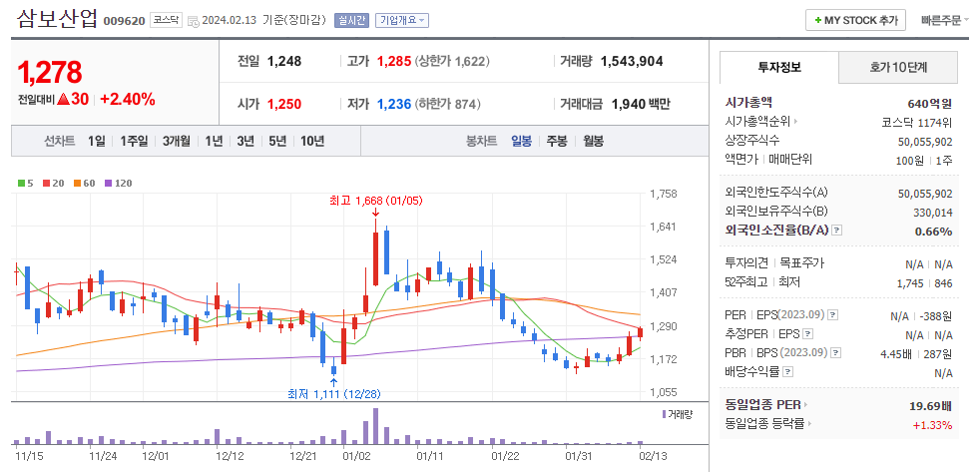Click the 동일업종 PER value 19.69배
The height and width of the screenshot is (472, 980).
pos(931,406)
